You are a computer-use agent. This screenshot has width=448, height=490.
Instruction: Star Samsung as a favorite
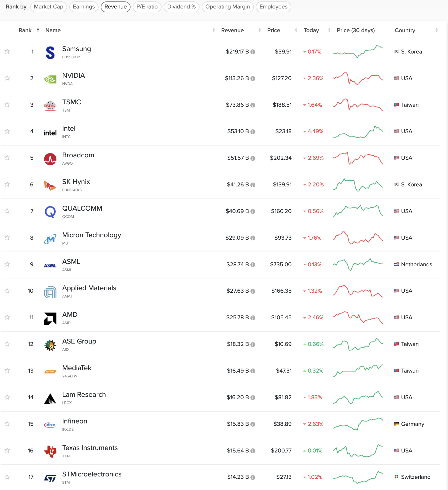coord(7,51)
